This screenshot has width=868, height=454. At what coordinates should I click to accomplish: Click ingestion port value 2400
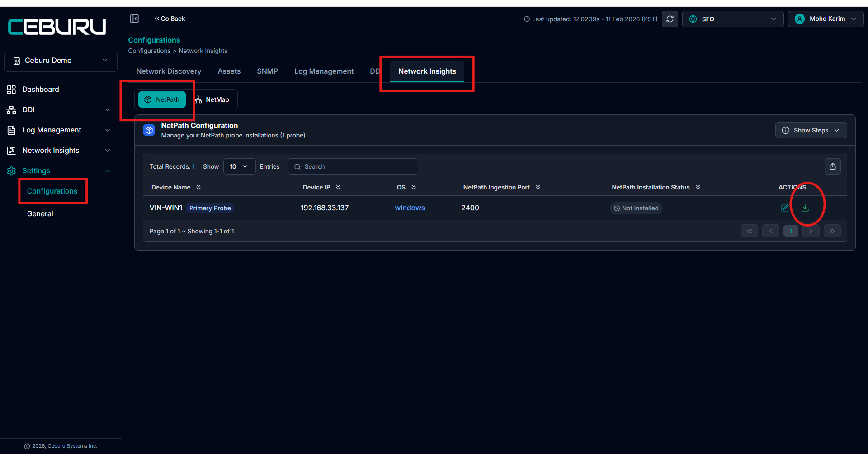click(470, 208)
